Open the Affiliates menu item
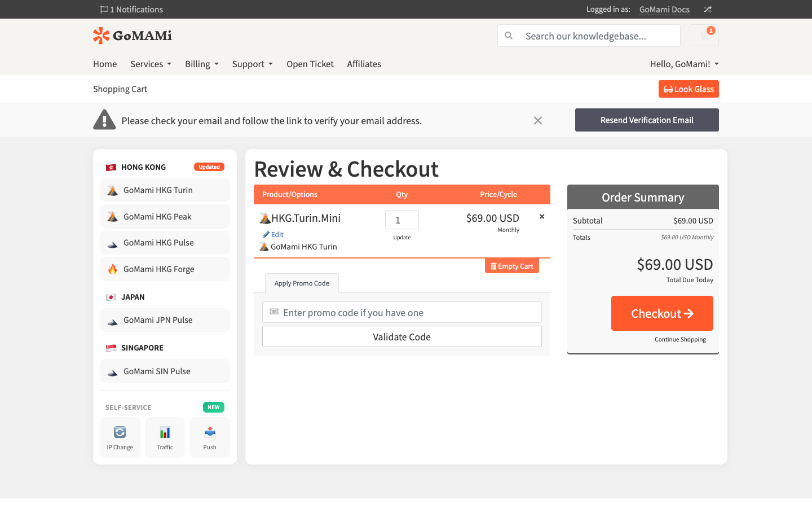Viewport: 812px width, 508px height. point(364,64)
